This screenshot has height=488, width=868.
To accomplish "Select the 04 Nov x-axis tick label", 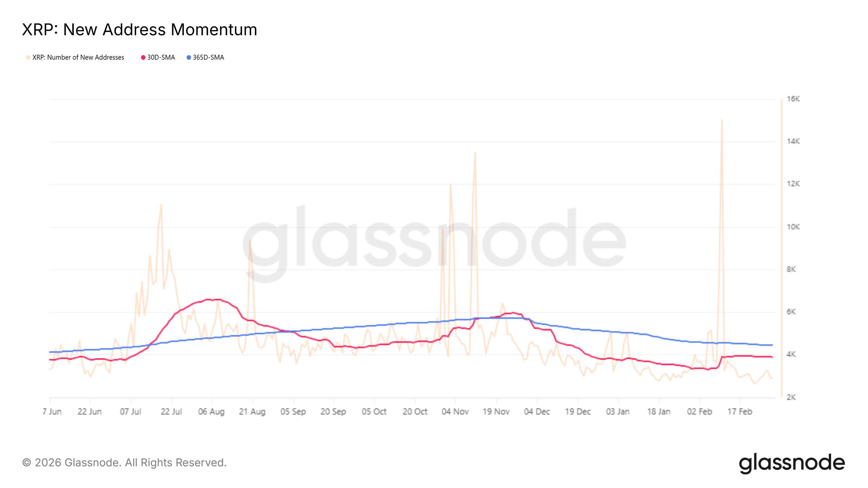I will click(455, 412).
